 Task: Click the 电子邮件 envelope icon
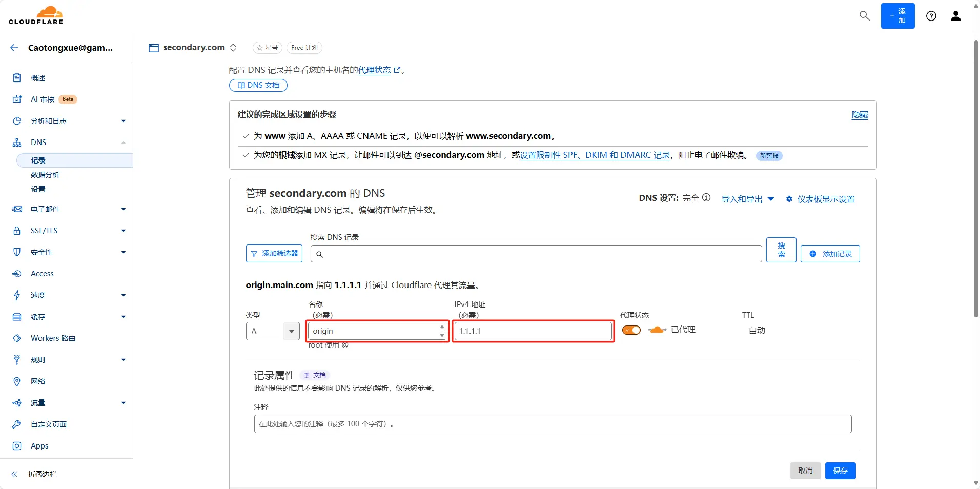[17, 209]
